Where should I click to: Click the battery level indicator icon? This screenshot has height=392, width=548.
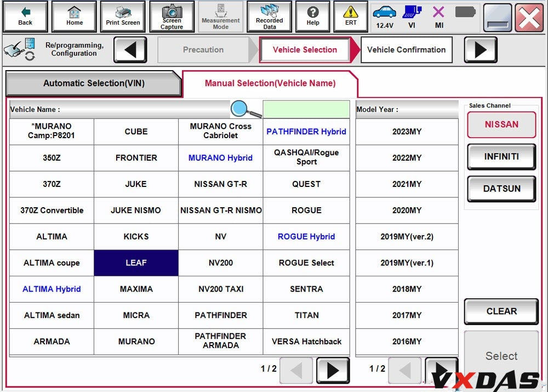(465, 12)
